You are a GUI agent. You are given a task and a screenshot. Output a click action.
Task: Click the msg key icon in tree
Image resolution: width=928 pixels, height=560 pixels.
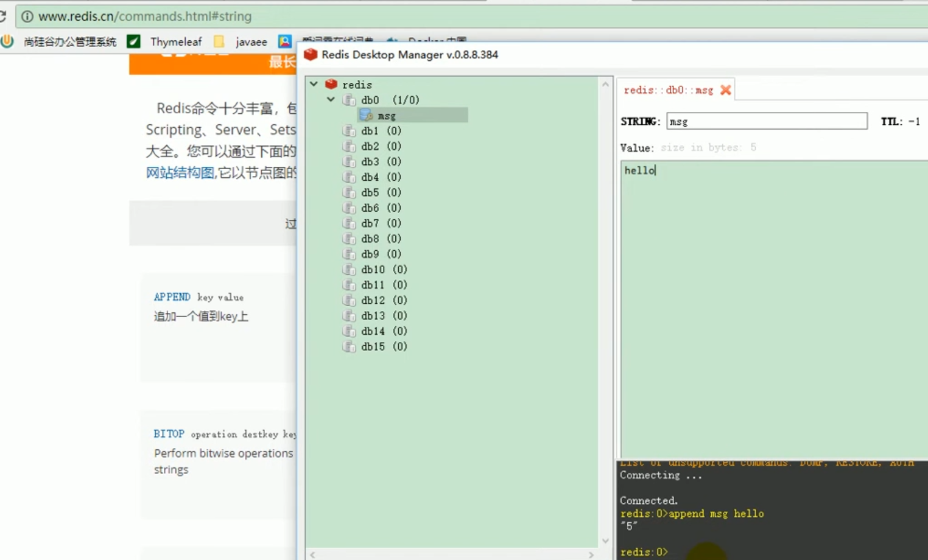366,114
